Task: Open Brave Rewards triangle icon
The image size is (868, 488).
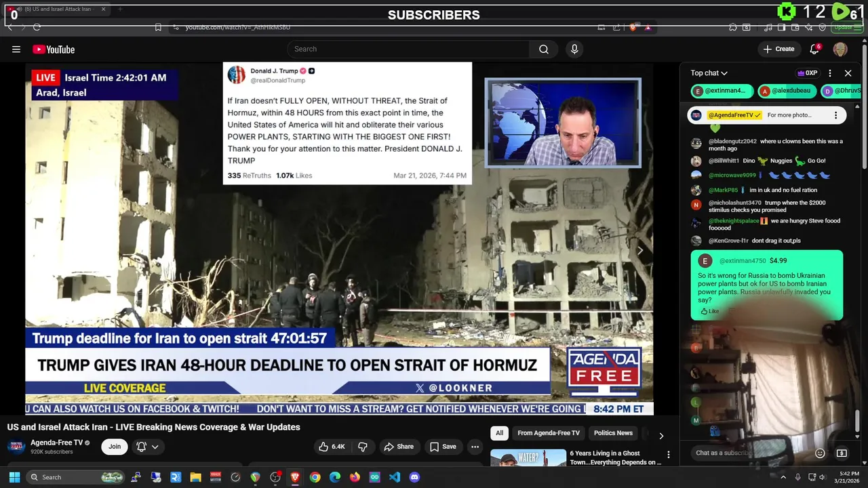Action: (x=648, y=27)
